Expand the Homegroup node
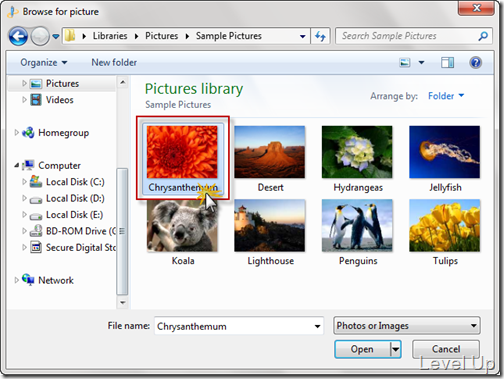Screen dimensions: 504x379 tap(16, 133)
